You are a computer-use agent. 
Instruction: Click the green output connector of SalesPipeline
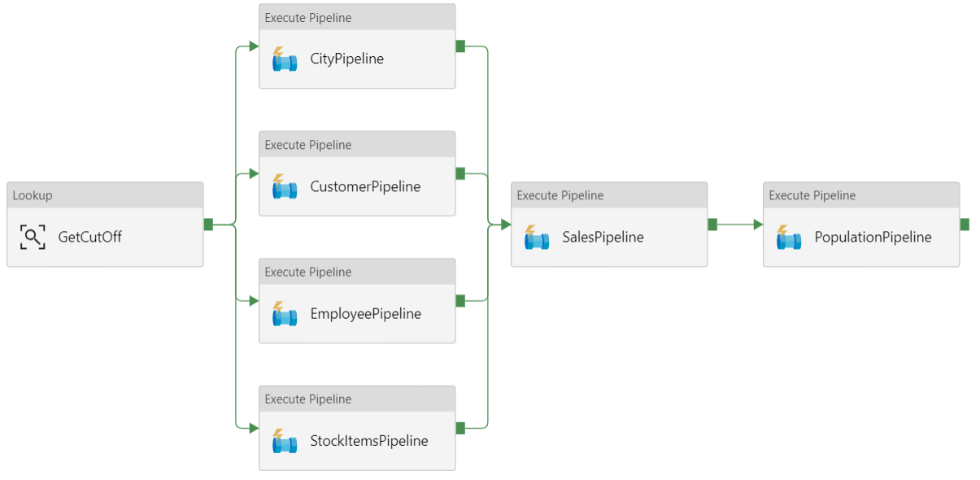pos(712,225)
